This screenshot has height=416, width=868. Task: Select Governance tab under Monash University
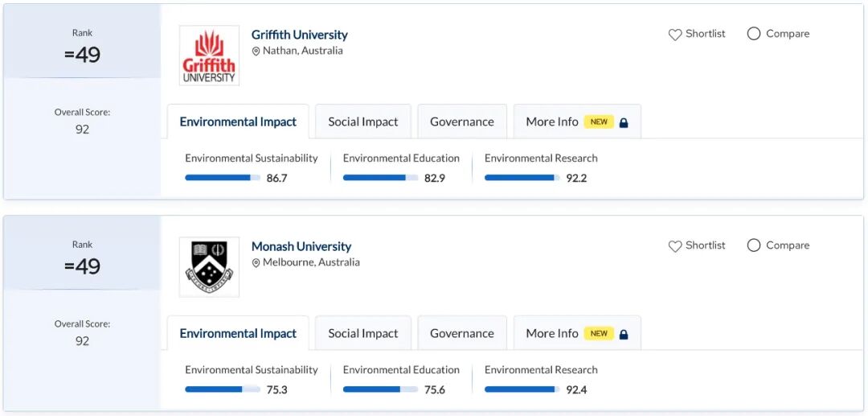(461, 334)
